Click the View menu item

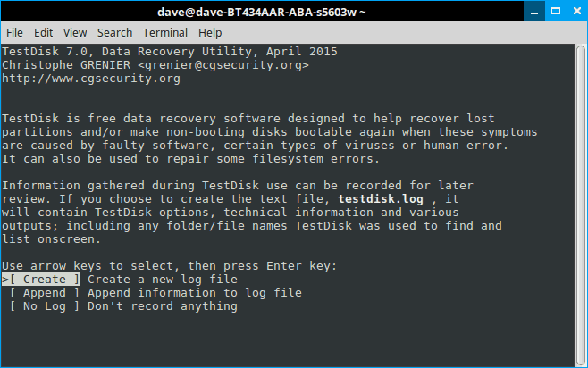(x=75, y=32)
